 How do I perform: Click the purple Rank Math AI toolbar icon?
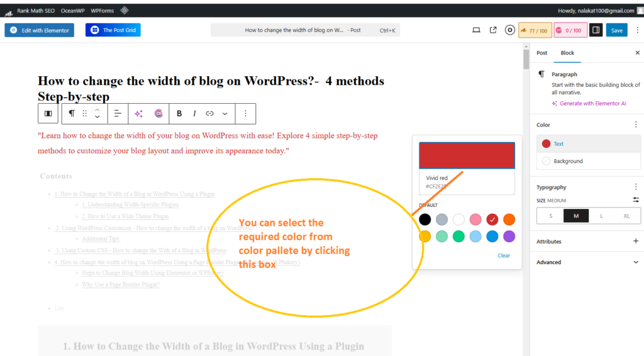click(158, 113)
